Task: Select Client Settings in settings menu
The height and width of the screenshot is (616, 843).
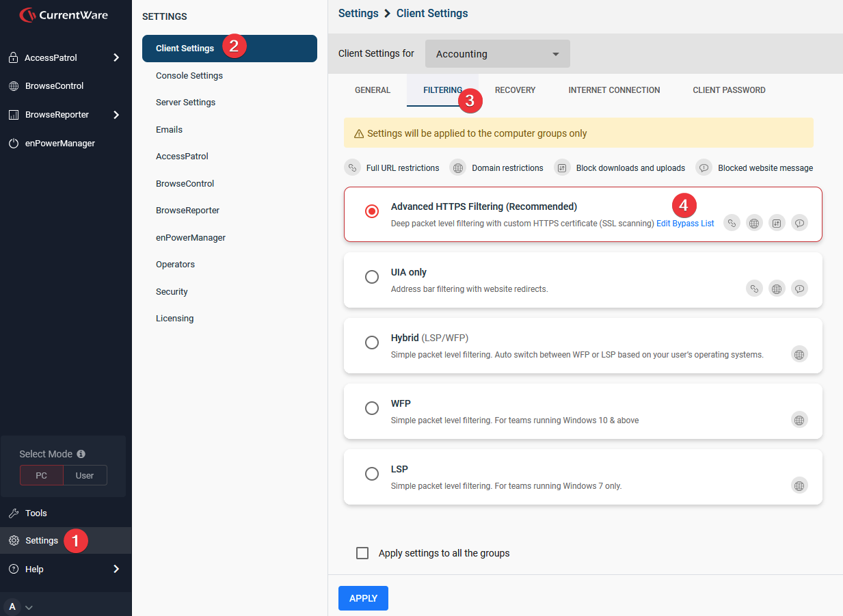Action: (x=230, y=49)
